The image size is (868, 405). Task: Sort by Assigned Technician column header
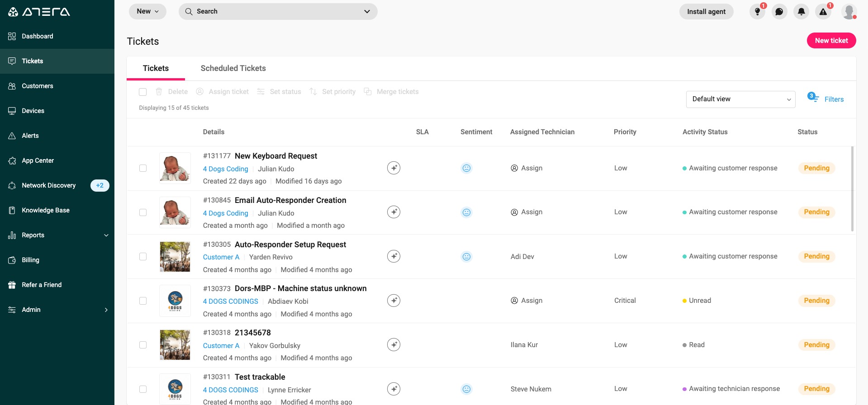[542, 132]
